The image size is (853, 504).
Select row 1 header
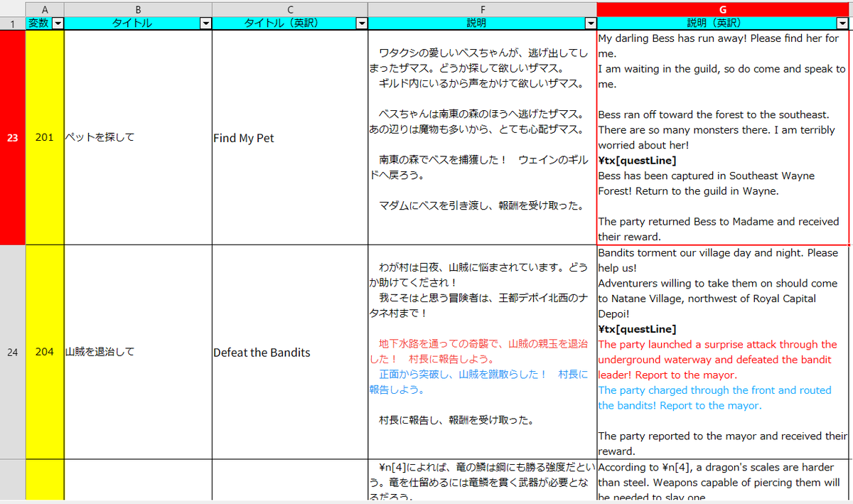12,23
